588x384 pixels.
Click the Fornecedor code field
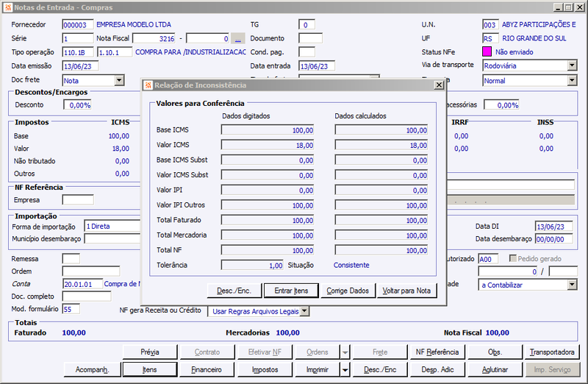(x=78, y=25)
